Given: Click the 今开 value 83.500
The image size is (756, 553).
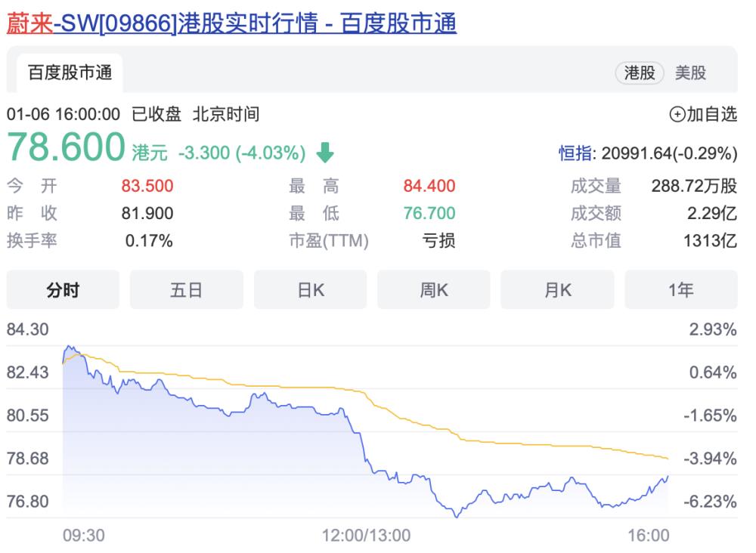Looking at the screenshot, I should [147, 186].
